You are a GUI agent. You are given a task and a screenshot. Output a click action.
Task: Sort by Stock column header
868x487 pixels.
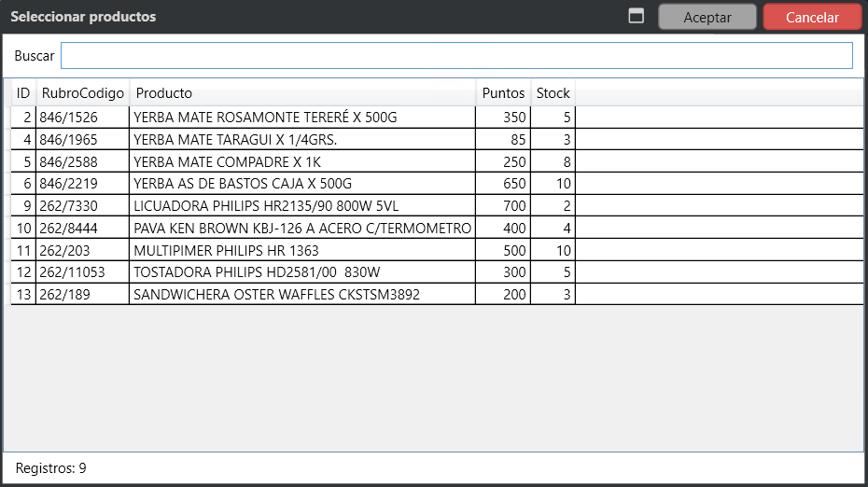point(553,93)
